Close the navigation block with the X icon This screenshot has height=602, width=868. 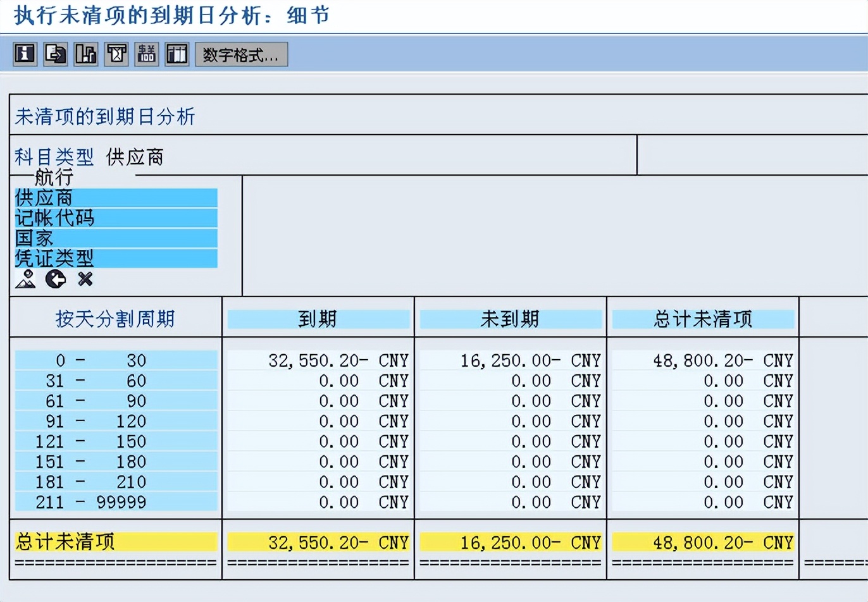tap(85, 279)
